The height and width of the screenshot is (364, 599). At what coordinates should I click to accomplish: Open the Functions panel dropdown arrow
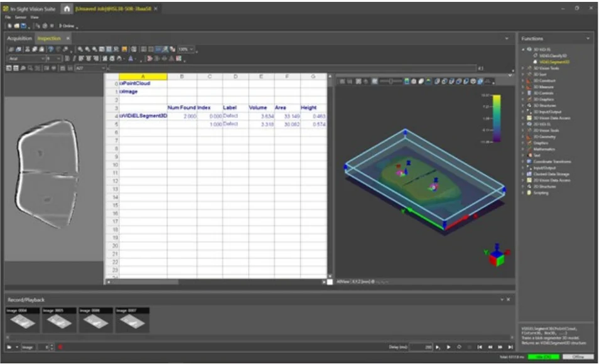(588, 38)
